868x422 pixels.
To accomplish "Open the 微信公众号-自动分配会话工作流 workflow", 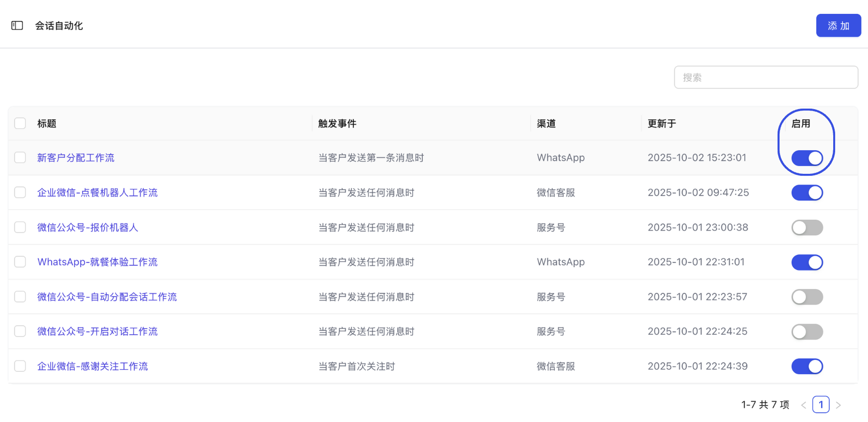I will pos(107,296).
